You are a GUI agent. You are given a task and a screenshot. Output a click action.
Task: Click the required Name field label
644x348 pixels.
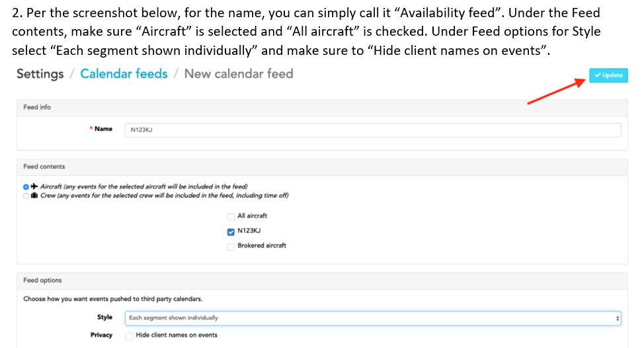click(x=102, y=129)
